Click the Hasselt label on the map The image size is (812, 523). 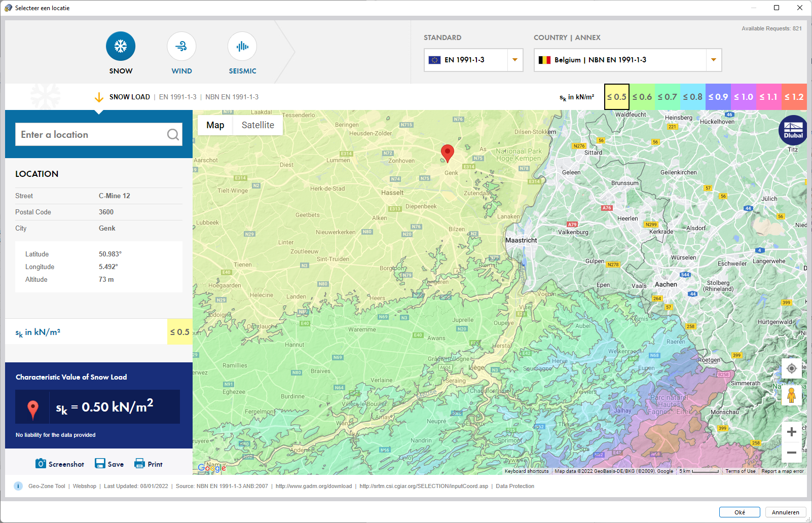click(x=392, y=193)
